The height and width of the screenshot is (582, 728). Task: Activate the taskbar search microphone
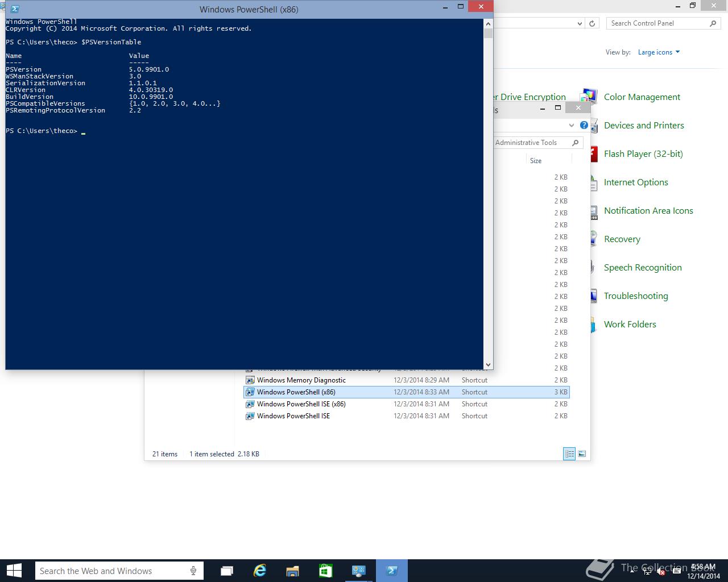click(194, 571)
